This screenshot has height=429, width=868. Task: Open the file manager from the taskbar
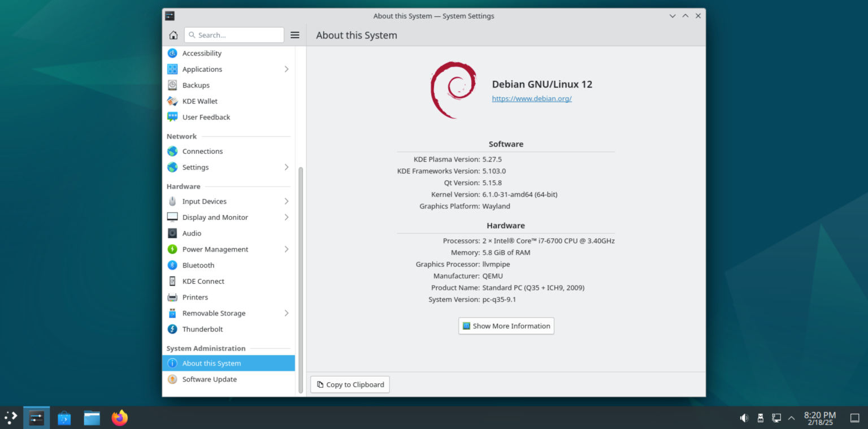[x=92, y=418]
